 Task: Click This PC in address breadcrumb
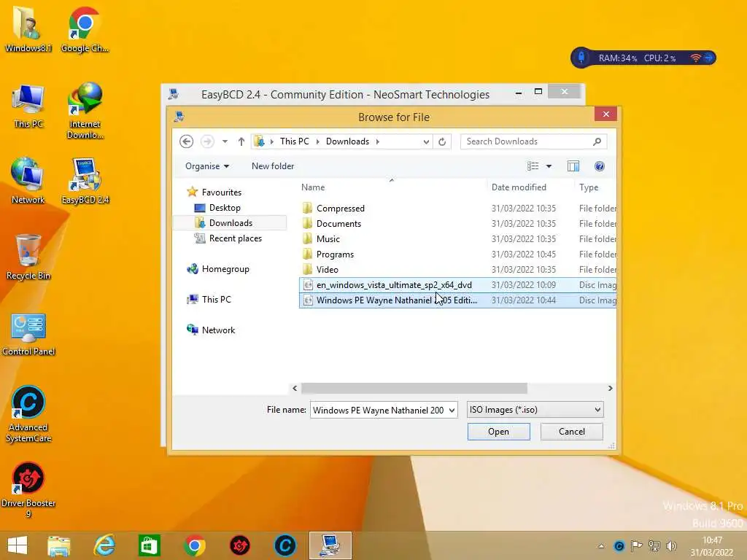(x=295, y=141)
